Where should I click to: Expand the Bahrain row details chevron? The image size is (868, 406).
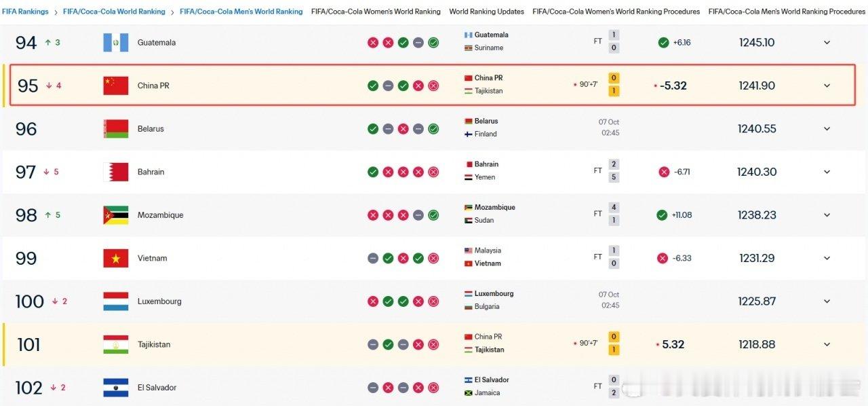(x=827, y=172)
